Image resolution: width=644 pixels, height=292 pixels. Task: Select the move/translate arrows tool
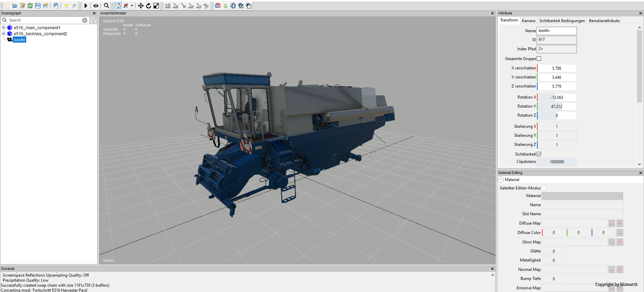pos(141,6)
